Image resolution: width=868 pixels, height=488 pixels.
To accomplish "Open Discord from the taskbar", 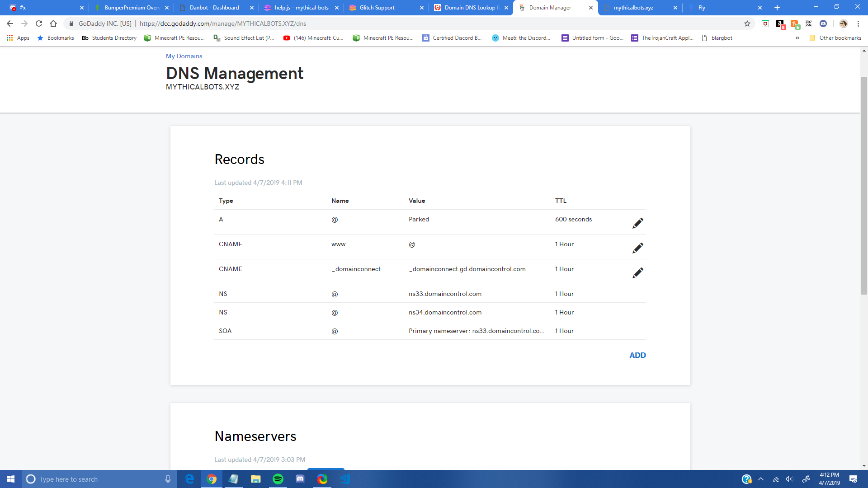I will click(x=300, y=479).
